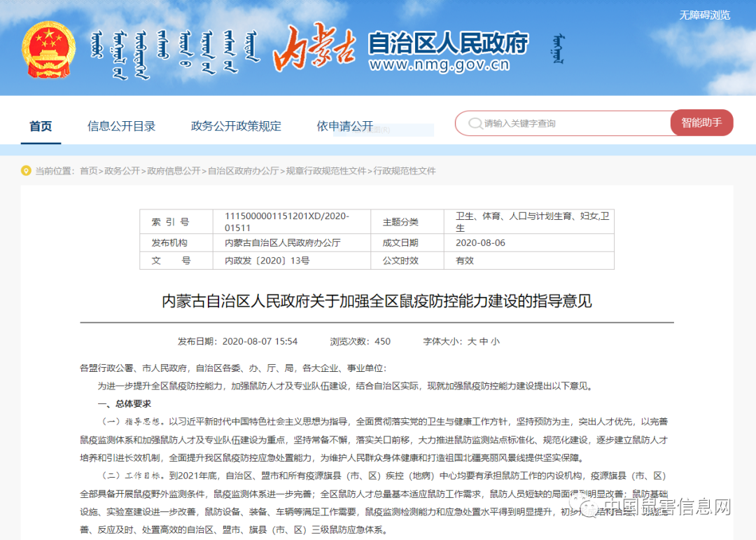Open the 首页 tab
This screenshot has width=756, height=540.
pos(41,126)
